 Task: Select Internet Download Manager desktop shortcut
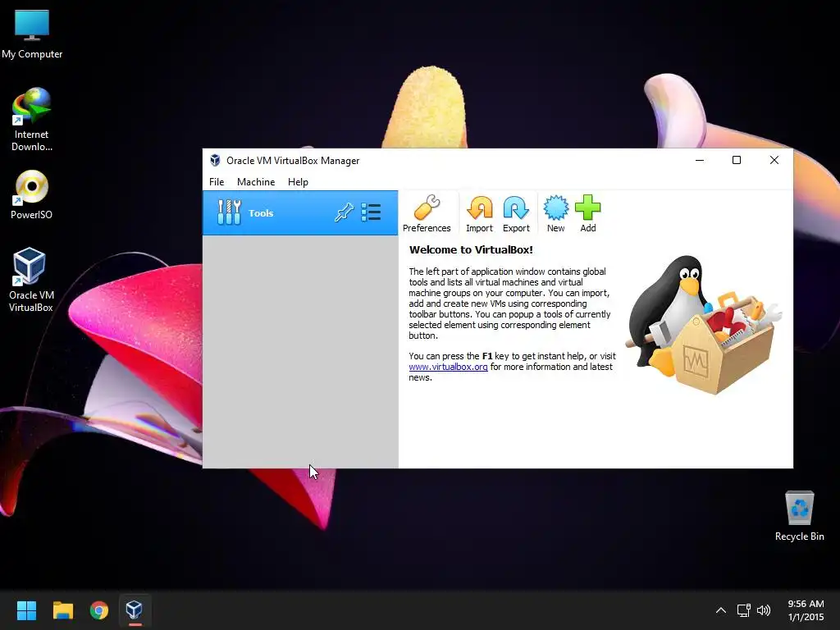pyautogui.click(x=32, y=120)
